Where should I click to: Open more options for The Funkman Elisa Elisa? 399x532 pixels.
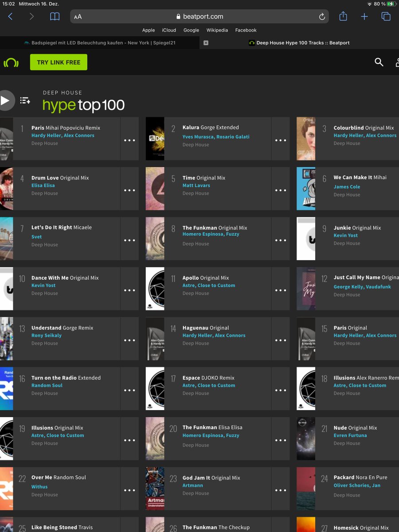click(281, 440)
